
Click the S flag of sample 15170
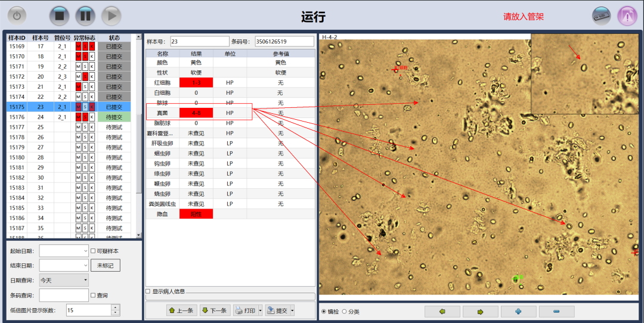(x=85, y=56)
